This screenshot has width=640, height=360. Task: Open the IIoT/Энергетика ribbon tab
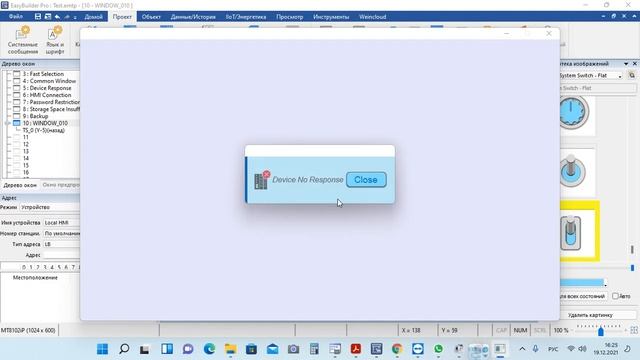[246, 17]
